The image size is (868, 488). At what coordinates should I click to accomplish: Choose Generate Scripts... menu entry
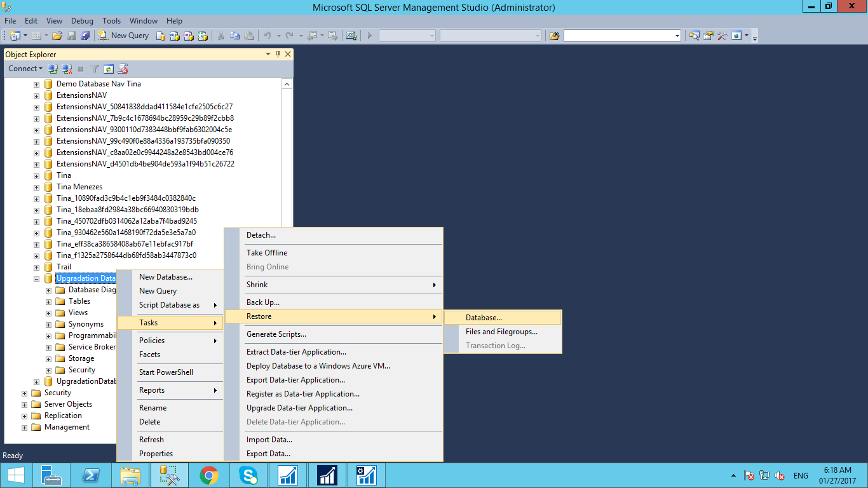click(334, 334)
